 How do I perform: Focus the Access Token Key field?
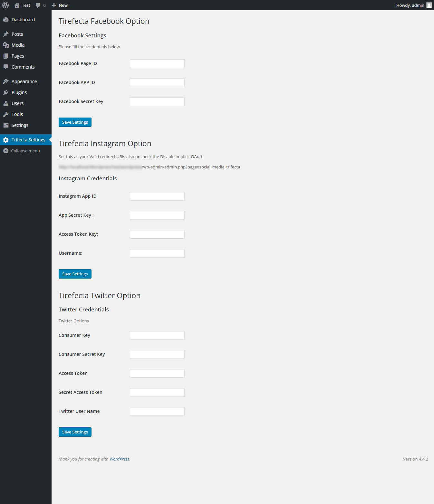(x=157, y=234)
